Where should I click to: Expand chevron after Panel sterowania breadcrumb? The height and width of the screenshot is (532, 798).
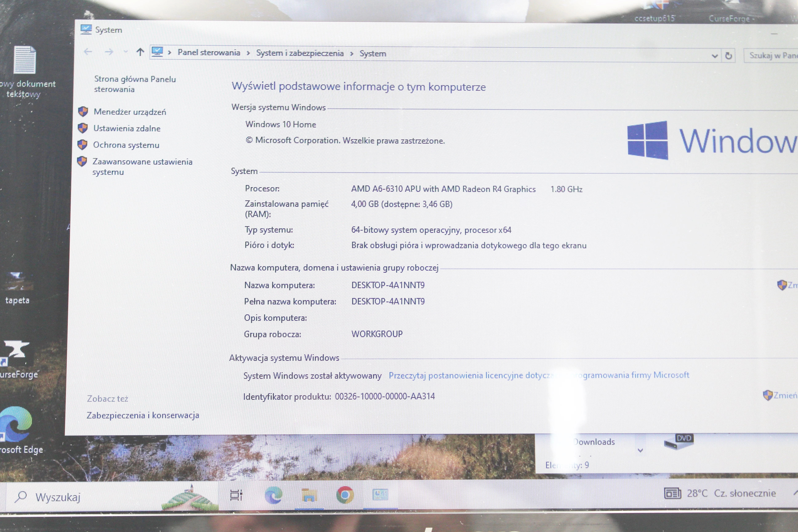point(248,53)
